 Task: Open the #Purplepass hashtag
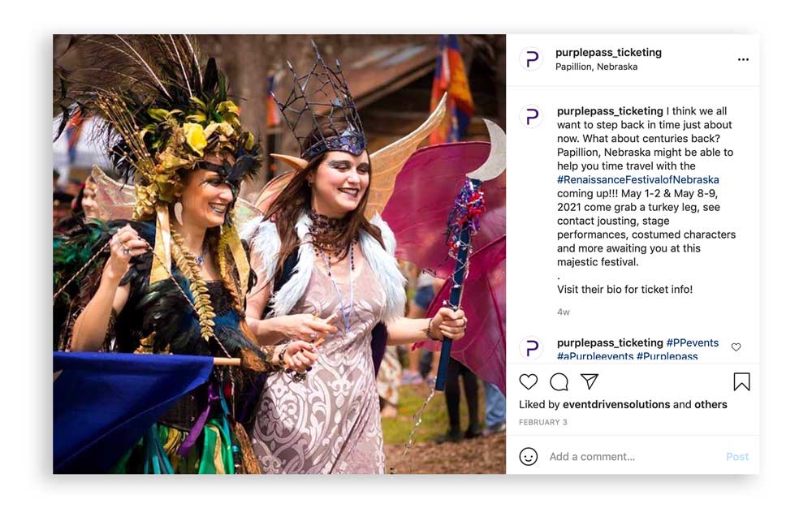(667, 356)
